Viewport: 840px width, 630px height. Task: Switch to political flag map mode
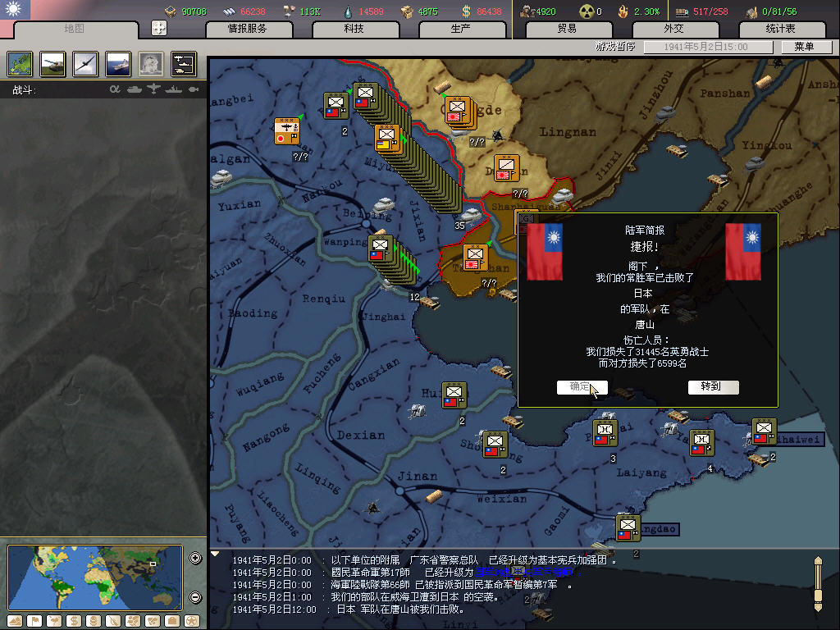click(x=34, y=620)
